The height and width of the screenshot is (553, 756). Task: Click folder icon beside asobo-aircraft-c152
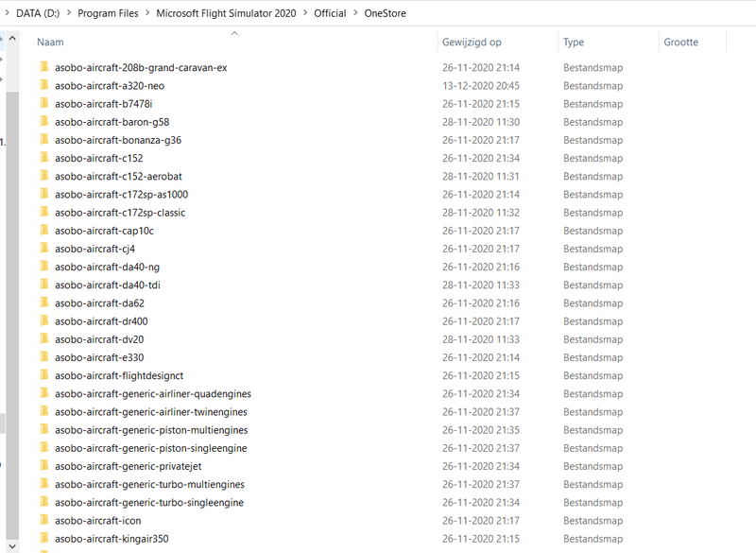pos(44,158)
